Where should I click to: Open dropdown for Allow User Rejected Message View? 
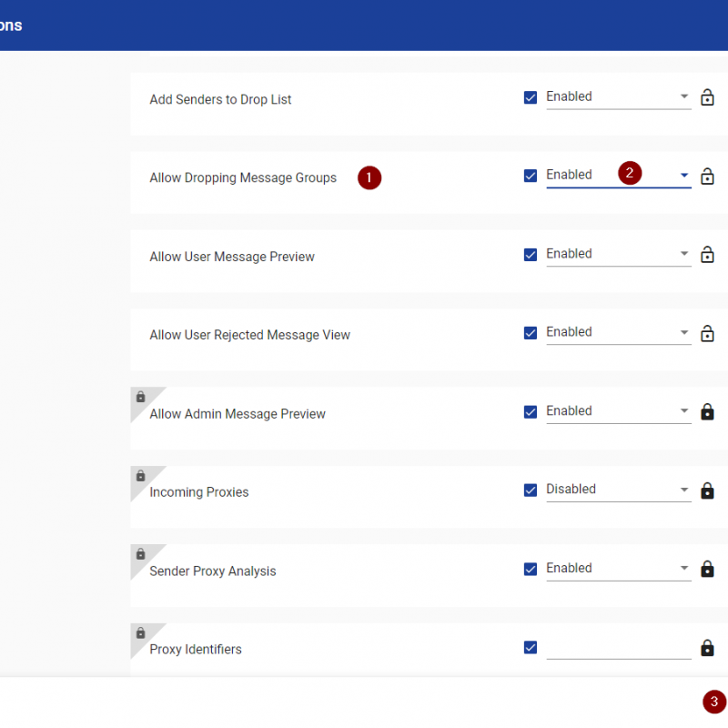pos(619,332)
